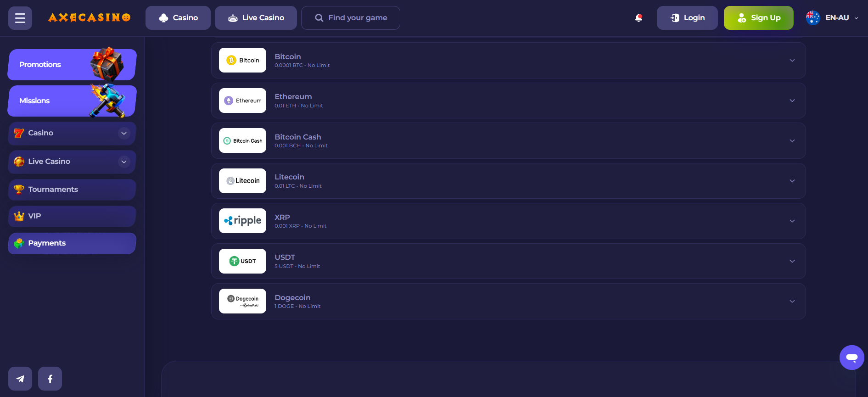868x397 pixels.
Task: Click the Bitcoin Cash heading text
Action: coord(298,137)
